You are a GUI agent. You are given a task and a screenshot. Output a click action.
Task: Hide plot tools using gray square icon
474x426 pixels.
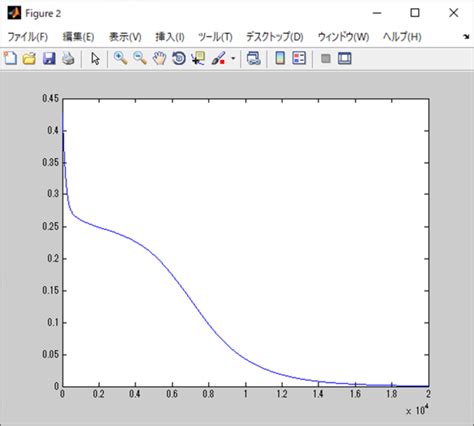click(x=326, y=59)
